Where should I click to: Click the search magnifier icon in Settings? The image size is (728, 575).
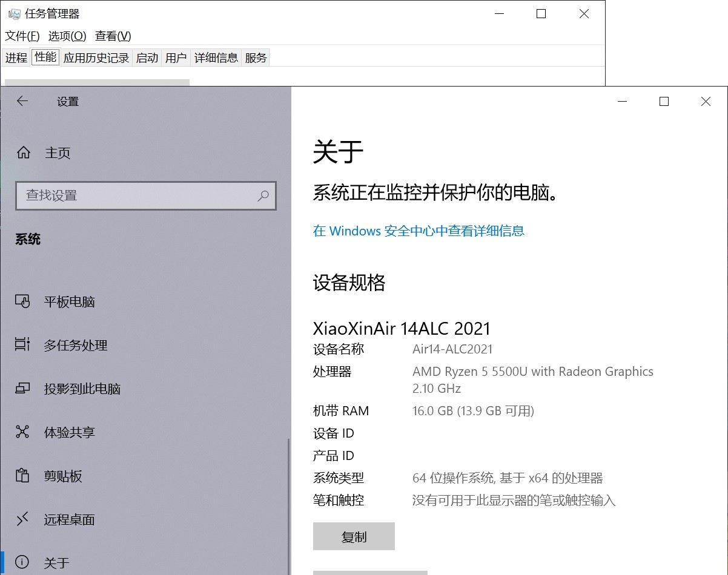pyautogui.click(x=263, y=195)
